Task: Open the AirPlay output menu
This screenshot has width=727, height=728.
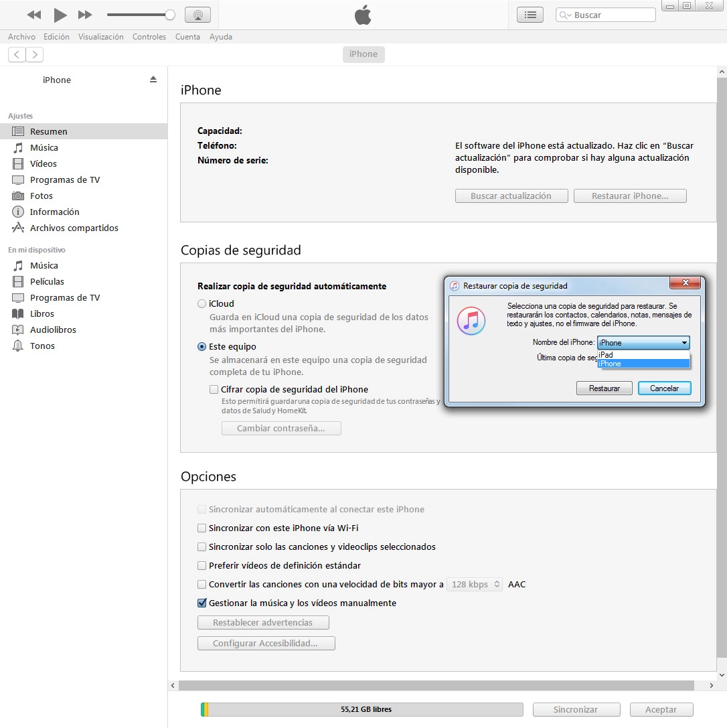Action: coord(197,15)
